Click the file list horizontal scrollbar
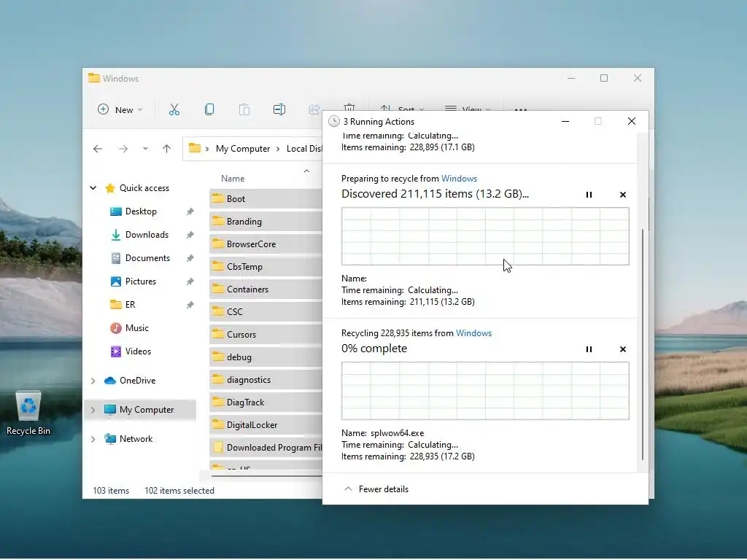747x560 pixels. tap(267, 475)
